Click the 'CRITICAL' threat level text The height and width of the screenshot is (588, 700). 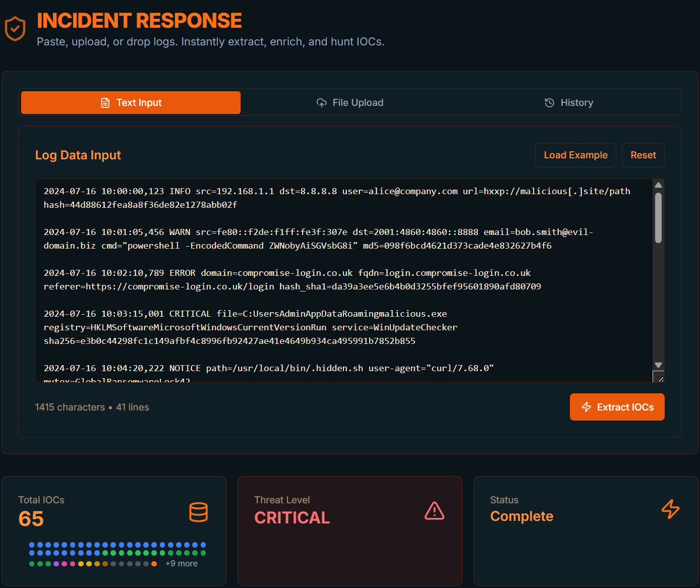click(292, 518)
